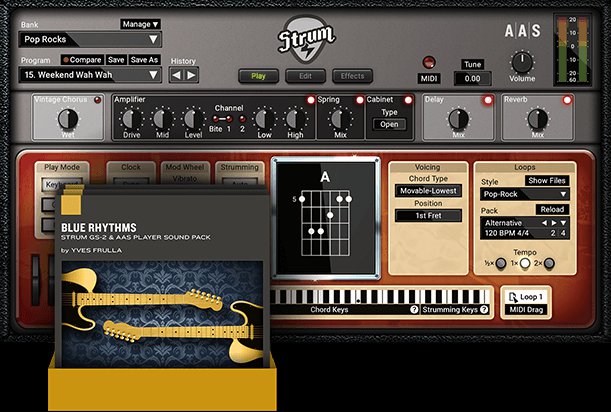Image resolution: width=611 pixels, height=412 pixels.
Task: Click the Tune value field 0.00
Action: tap(472, 78)
